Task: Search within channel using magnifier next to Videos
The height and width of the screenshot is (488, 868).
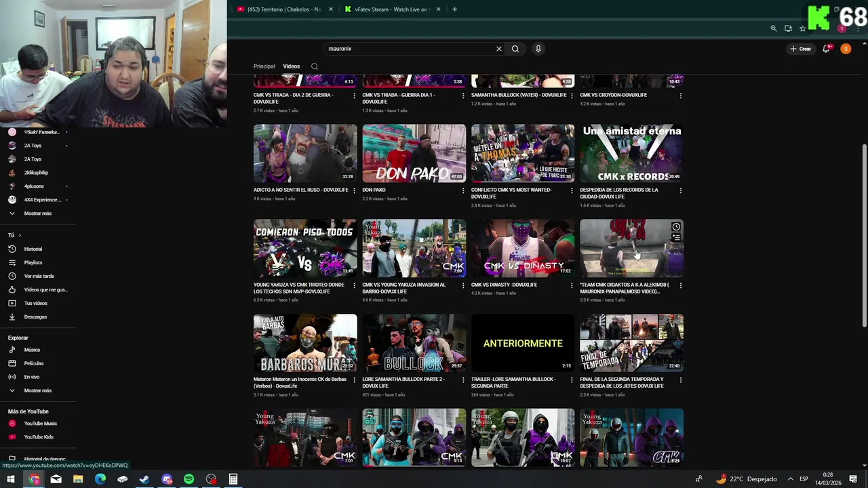Action: click(x=315, y=66)
